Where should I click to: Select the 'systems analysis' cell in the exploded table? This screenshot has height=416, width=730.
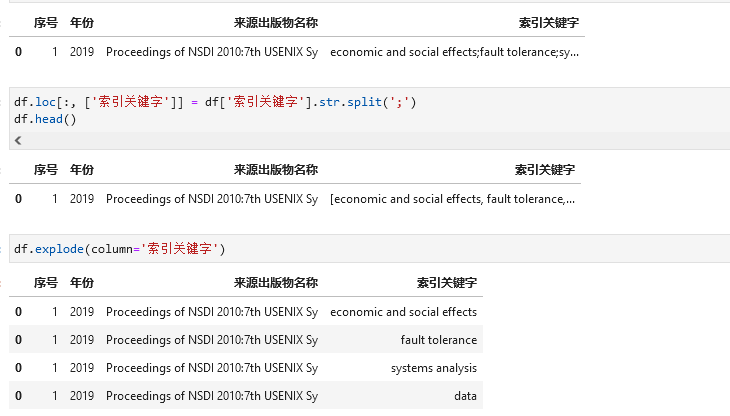point(434,368)
